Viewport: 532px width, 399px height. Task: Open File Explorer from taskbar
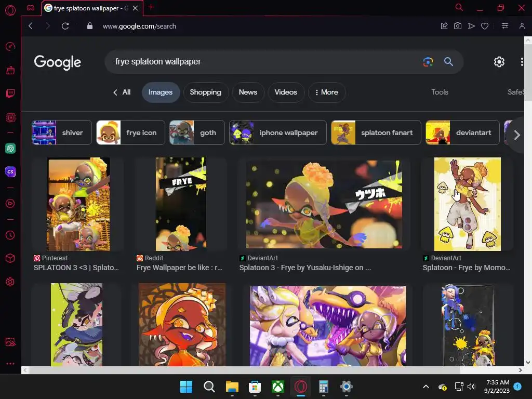pyautogui.click(x=232, y=387)
